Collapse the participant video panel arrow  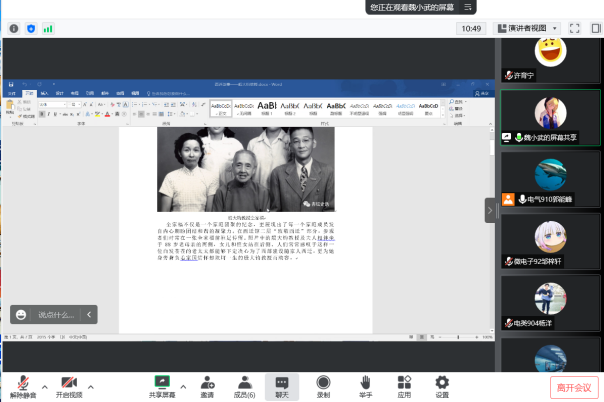tap(490, 210)
